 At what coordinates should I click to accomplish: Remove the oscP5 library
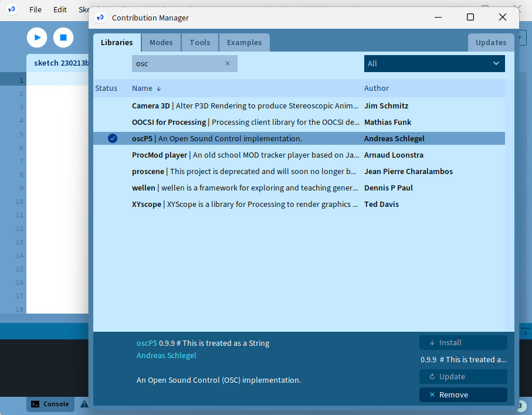point(463,394)
